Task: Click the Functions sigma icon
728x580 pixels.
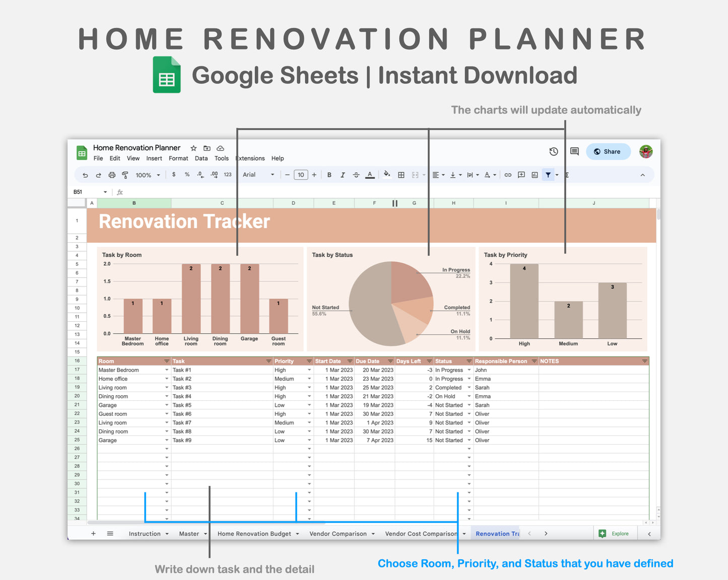Action: [566, 175]
